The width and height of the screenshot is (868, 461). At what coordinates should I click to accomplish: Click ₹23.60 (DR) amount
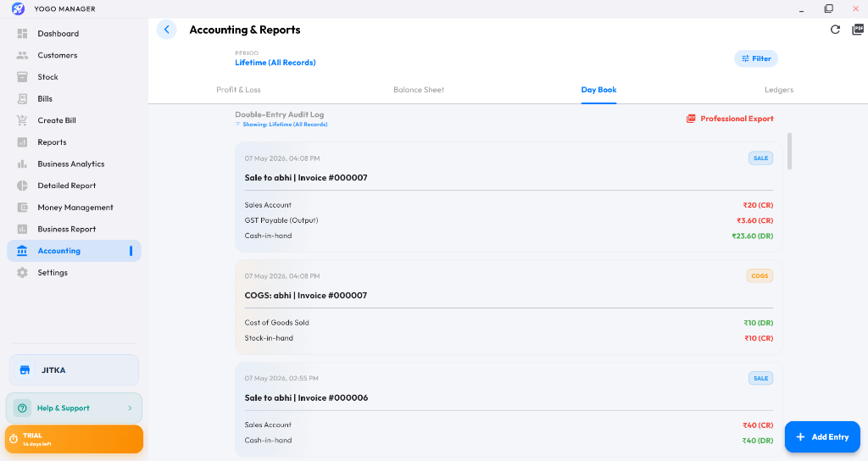coord(753,236)
